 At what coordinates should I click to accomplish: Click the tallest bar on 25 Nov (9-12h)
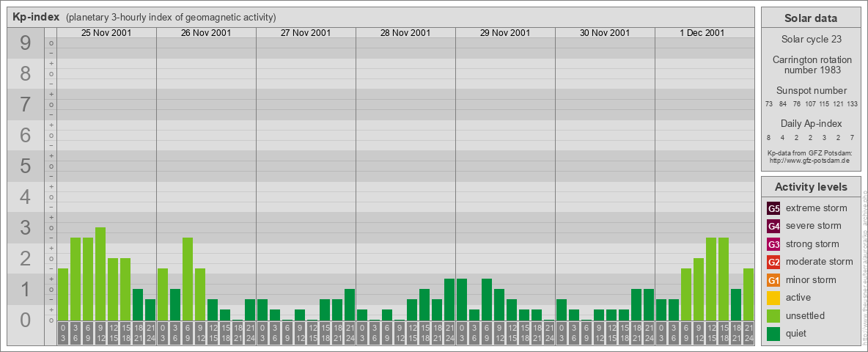coord(100,274)
